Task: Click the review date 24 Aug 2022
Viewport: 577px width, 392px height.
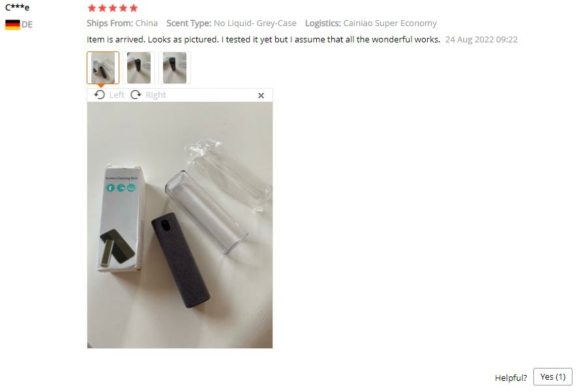Action: coord(481,39)
